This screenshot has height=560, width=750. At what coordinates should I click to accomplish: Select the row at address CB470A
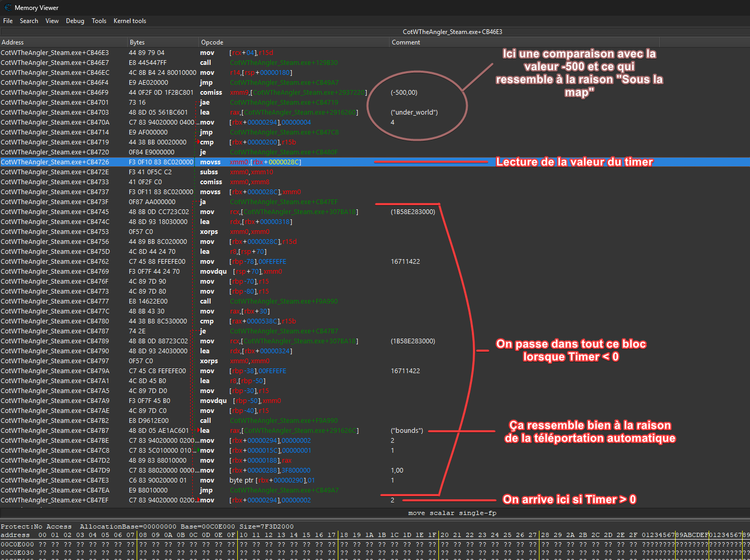(375, 122)
